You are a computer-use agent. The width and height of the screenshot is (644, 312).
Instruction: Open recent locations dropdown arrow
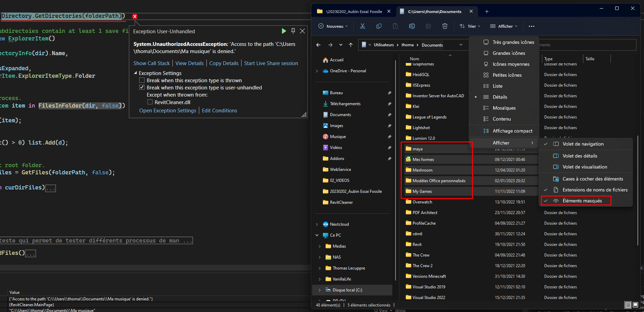[x=341, y=45]
